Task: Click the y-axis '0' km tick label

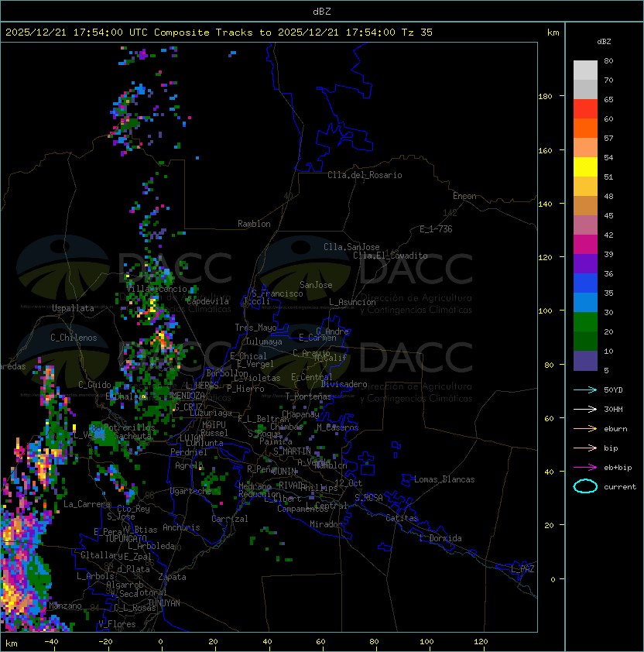Action: (553, 580)
